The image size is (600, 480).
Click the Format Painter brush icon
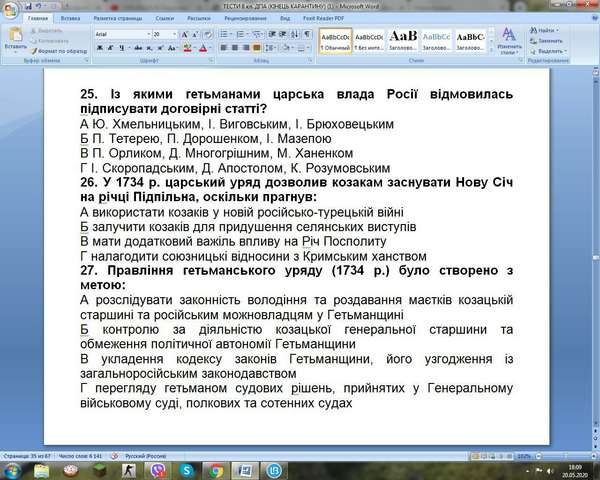click(34, 51)
